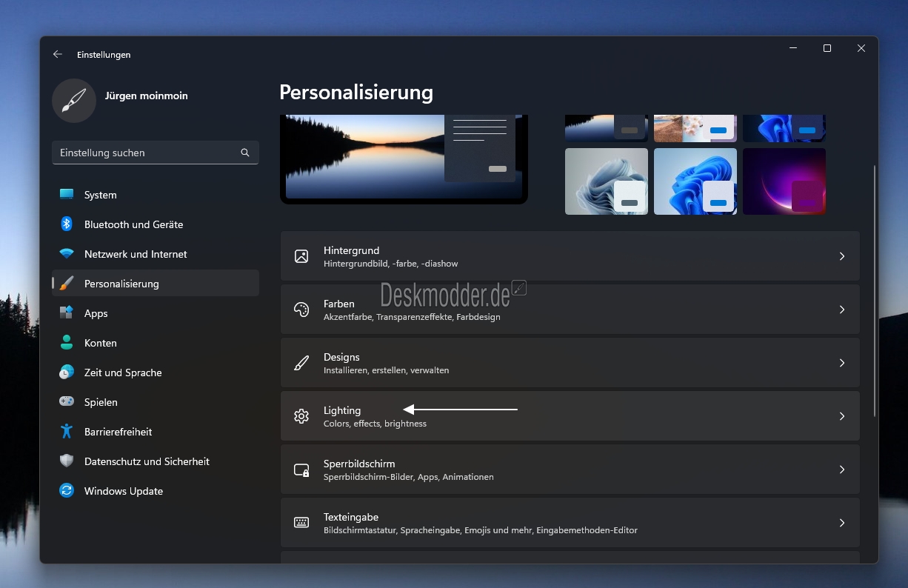Click the Personalisierung brush icon
Screen dimensions: 908x588
pos(67,284)
